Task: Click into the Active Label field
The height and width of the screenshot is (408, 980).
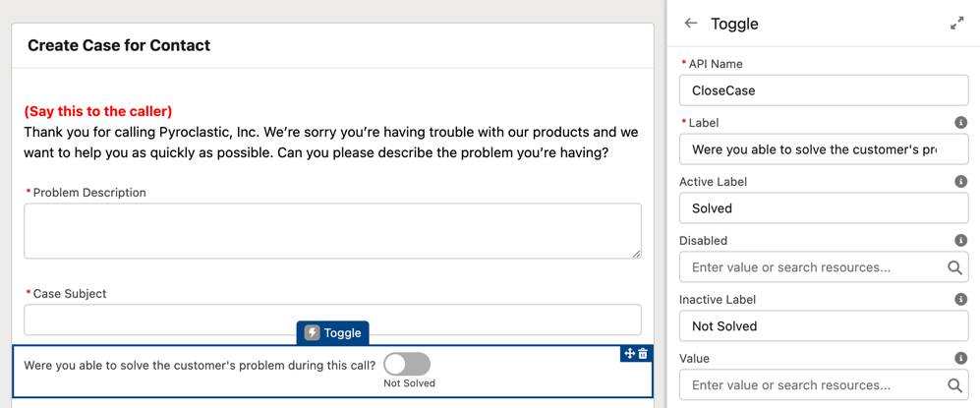Action: (x=824, y=208)
